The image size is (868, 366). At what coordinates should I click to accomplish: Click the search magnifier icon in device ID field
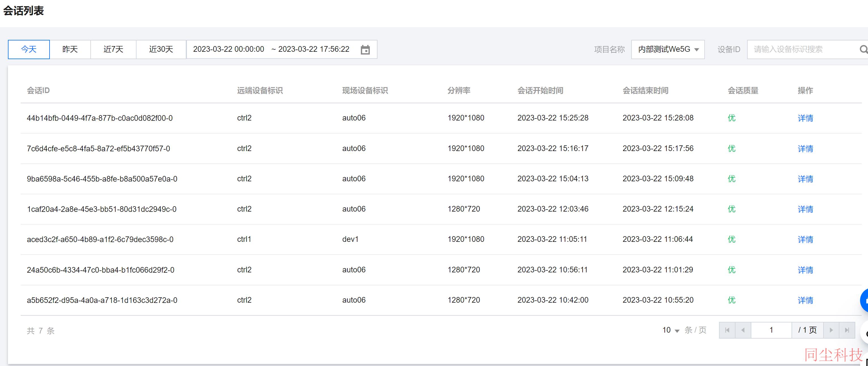pos(863,49)
